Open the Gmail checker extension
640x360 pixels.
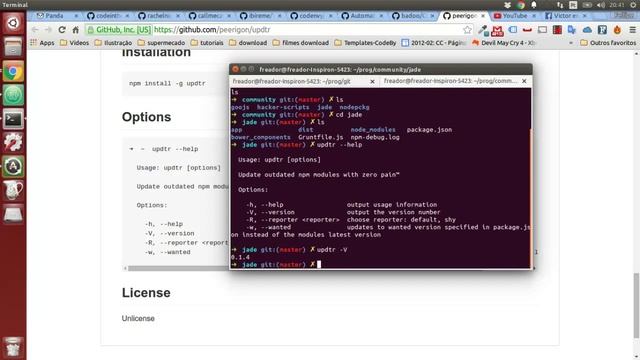497,30
